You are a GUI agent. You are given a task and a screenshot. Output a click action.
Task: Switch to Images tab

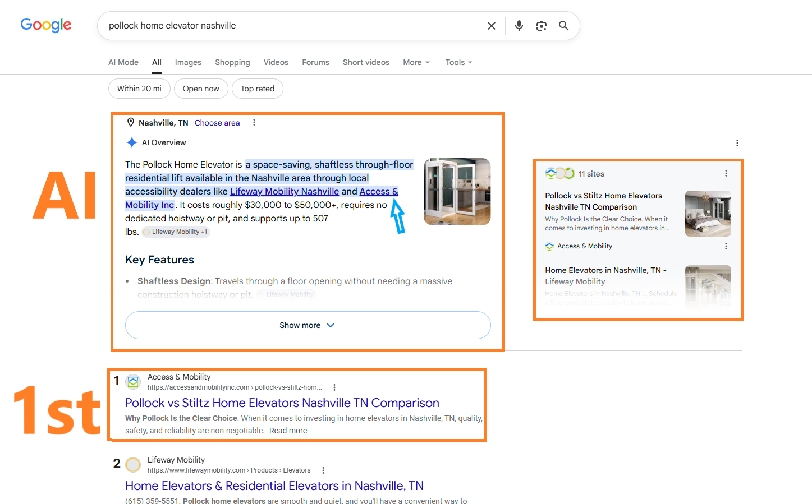188,62
